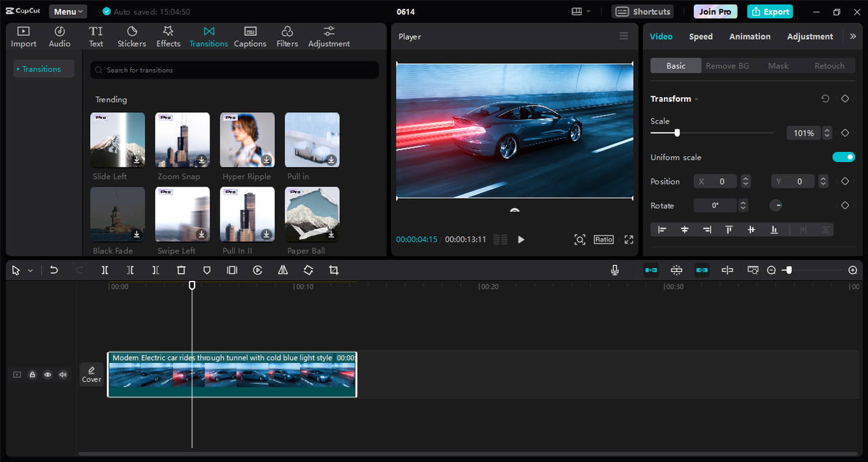Click the Mirror flip icon in timeline toolbar
868x462 pixels.
click(x=283, y=270)
